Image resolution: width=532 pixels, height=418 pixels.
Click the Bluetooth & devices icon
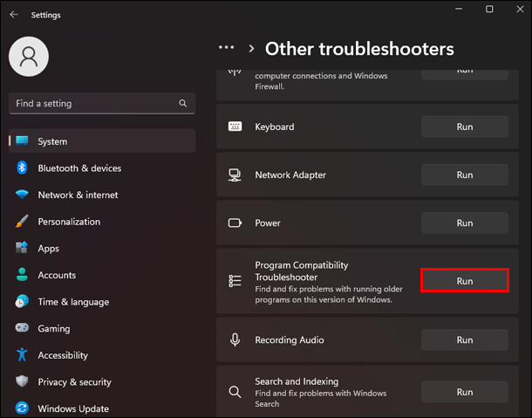pos(22,168)
